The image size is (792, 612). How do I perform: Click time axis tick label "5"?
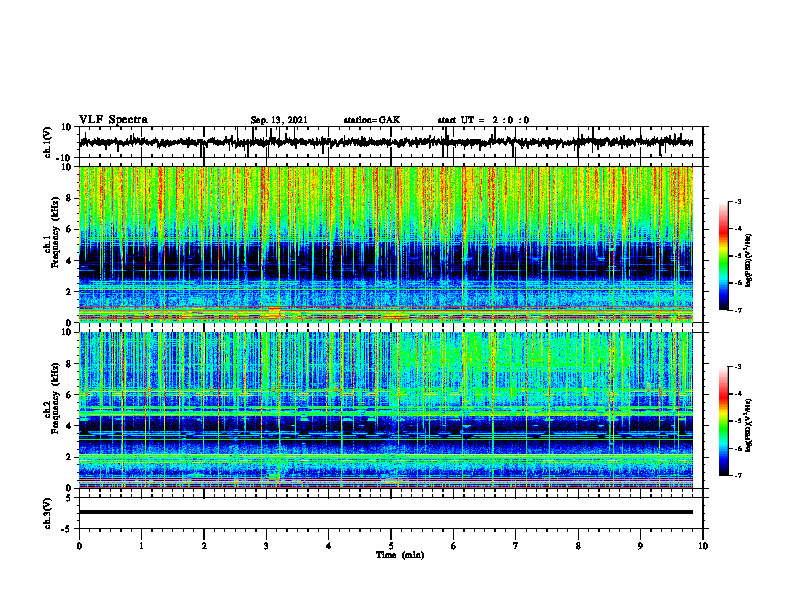click(391, 546)
